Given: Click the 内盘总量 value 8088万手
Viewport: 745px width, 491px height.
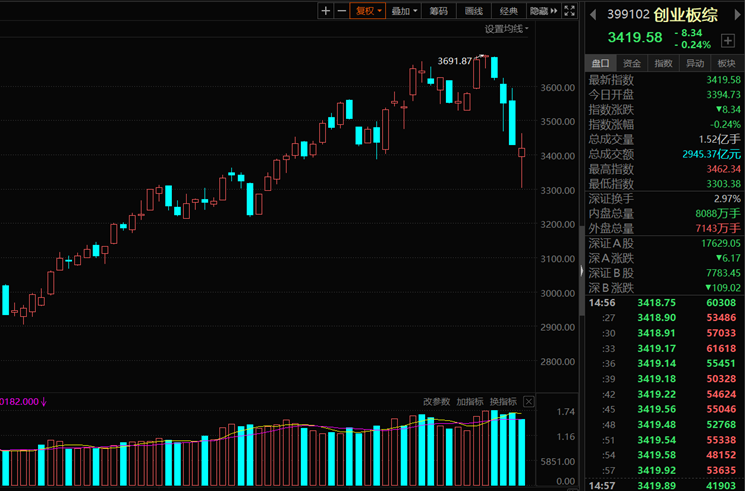Looking at the screenshot, I should (717, 213).
